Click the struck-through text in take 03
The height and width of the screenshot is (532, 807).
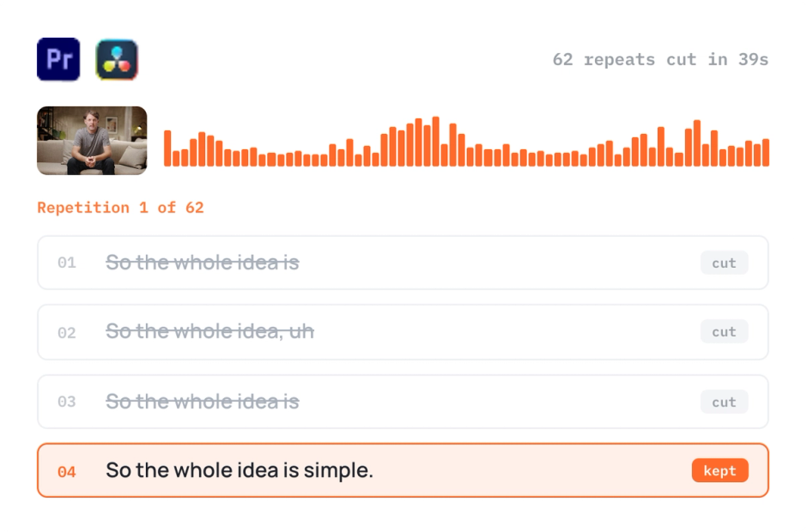coord(203,402)
